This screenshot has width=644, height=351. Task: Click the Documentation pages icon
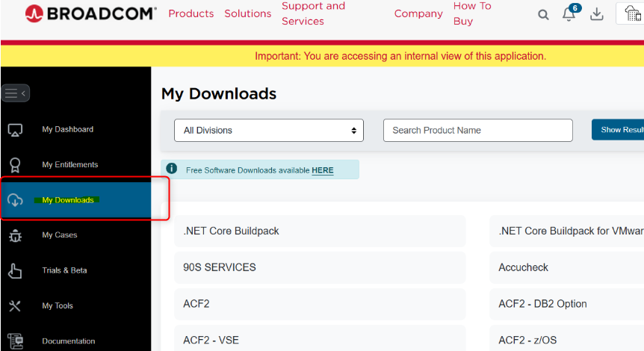coord(15,341)
